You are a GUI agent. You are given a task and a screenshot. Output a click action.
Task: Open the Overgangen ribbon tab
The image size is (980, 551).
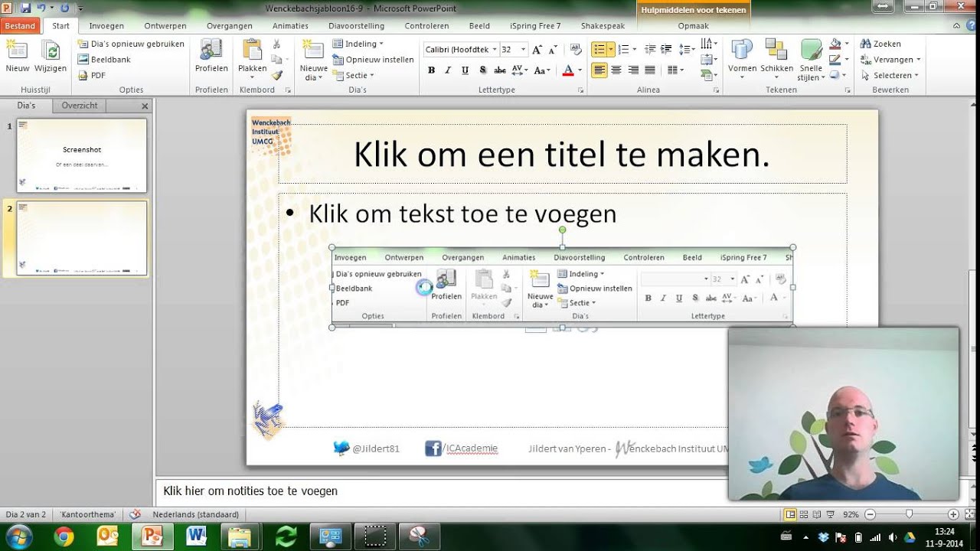229,25
